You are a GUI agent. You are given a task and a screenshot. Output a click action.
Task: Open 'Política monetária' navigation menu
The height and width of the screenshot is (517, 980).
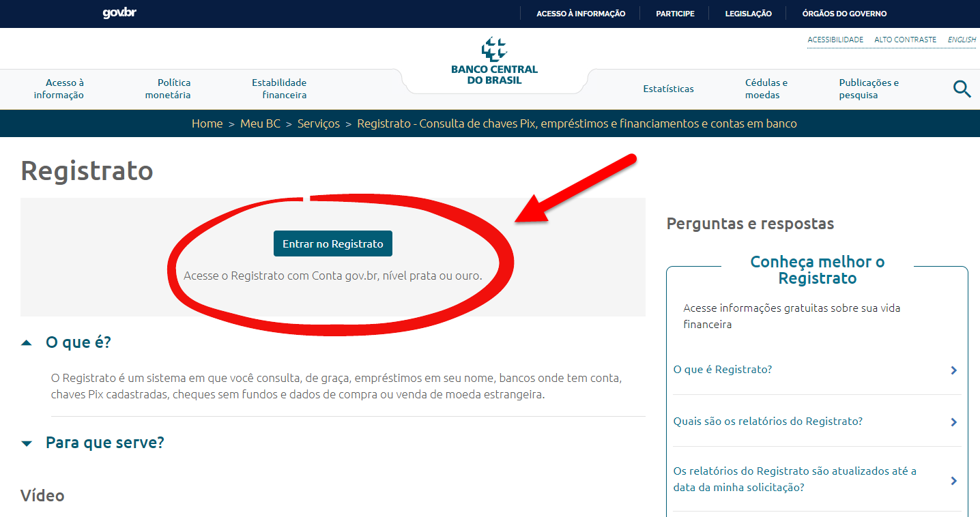coord(168,89)
